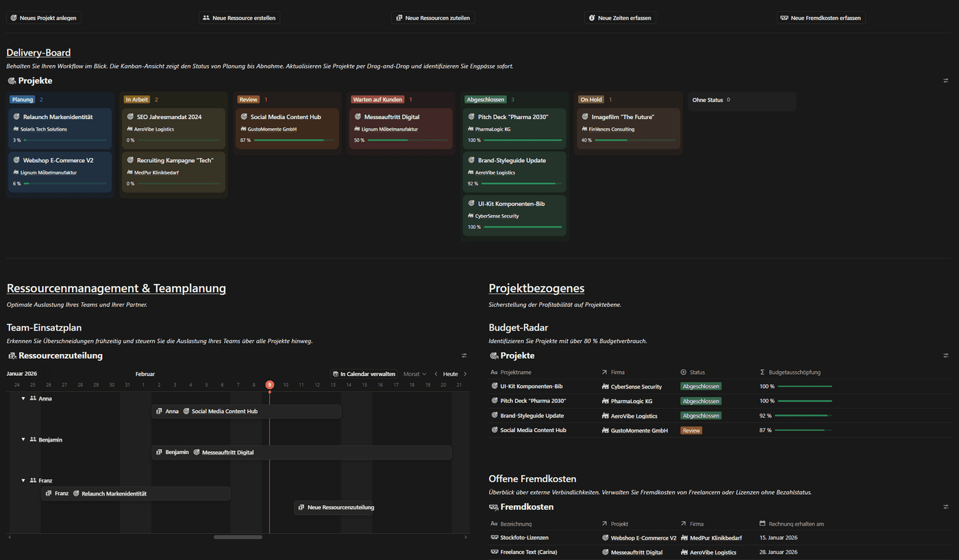Collapse the Franz group in the timeline
Viewport: 959px width, 560px height.
click(x=23, y=480)
